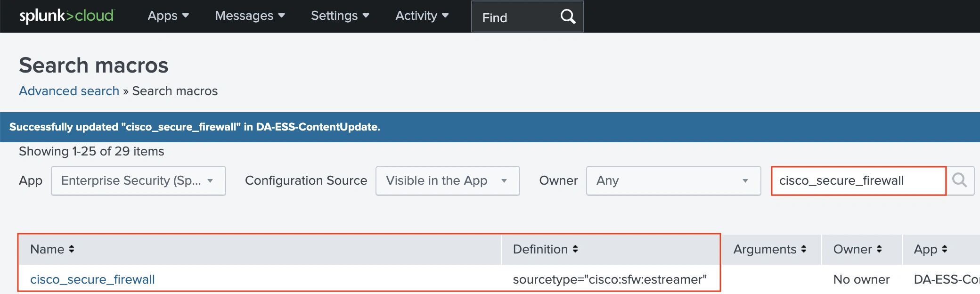Go to Advanced search breadcrumb link
980x294 pixels.
[69, 91]
